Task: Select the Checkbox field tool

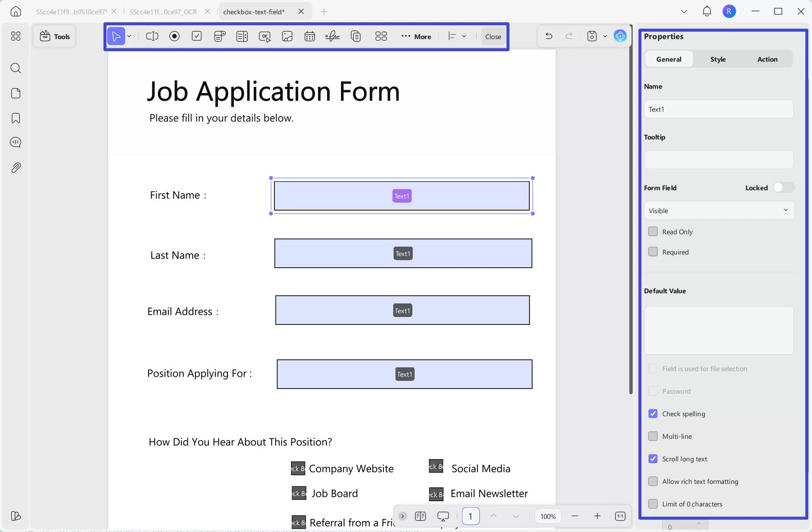Action: point(197,36)
